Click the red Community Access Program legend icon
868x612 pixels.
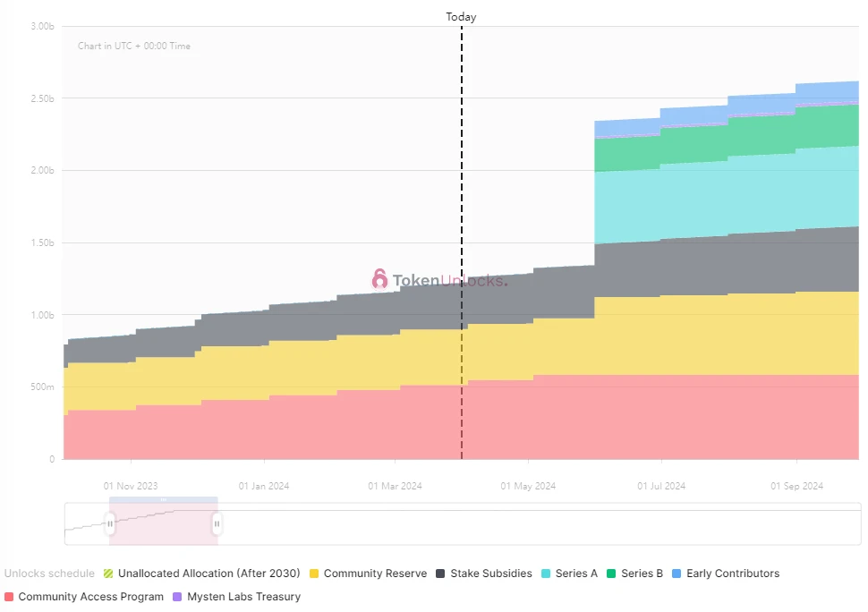click(x=9, y=597)
